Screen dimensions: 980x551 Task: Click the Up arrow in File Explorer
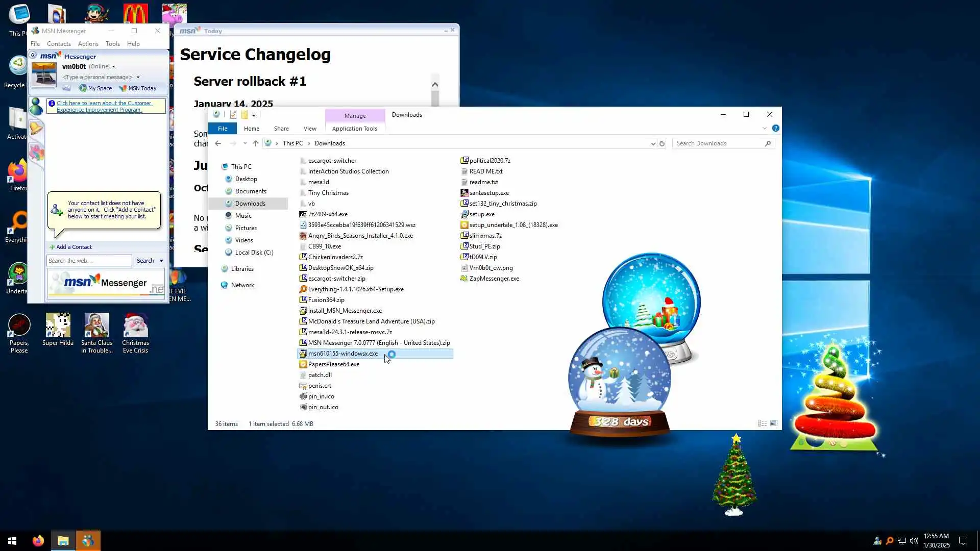coord(256,143)
